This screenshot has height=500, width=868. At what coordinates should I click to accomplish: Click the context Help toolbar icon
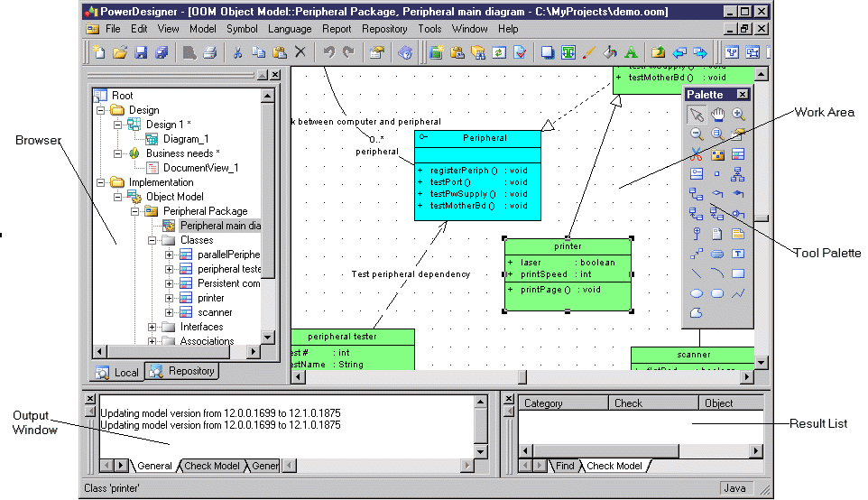point(405,52)
